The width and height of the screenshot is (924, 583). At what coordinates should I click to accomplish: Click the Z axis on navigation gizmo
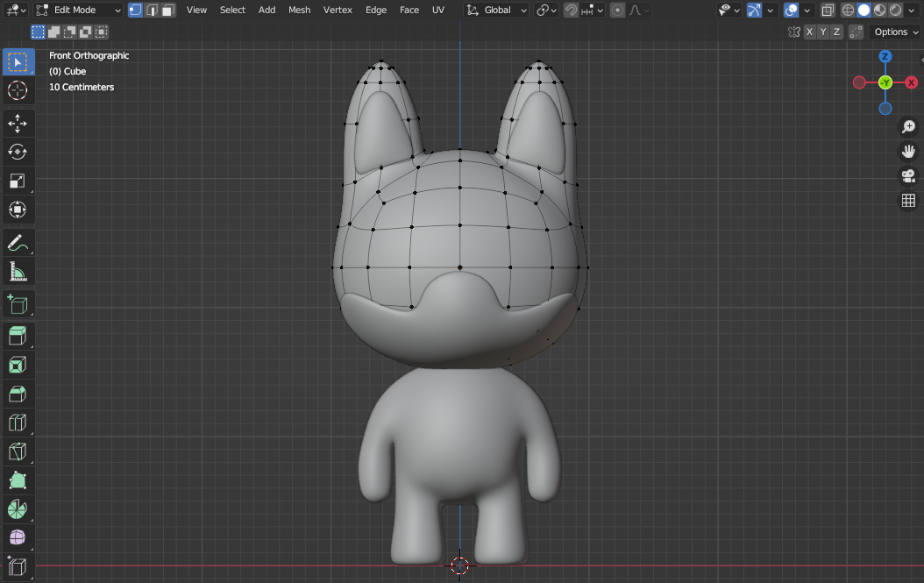[885, 57]
